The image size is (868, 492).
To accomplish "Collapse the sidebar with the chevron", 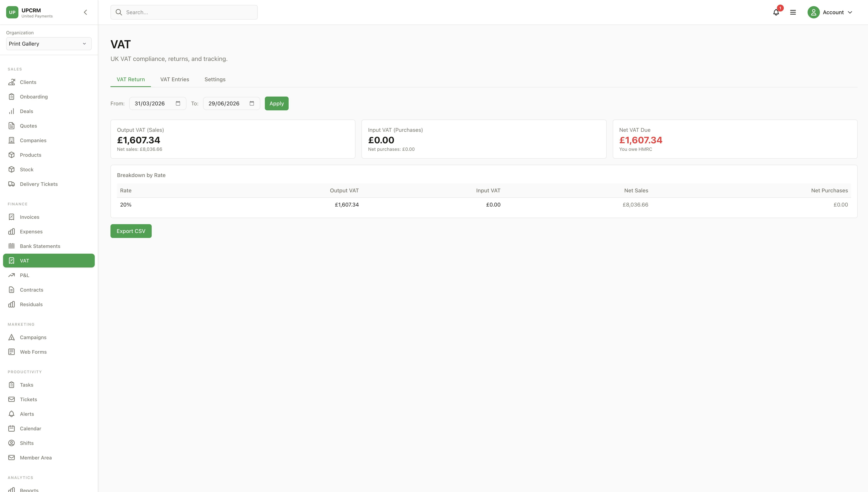I will 85,12.
